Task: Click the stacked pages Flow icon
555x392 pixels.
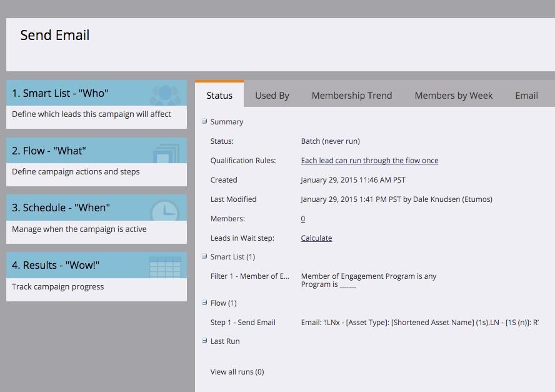Action: click(166, 151)
